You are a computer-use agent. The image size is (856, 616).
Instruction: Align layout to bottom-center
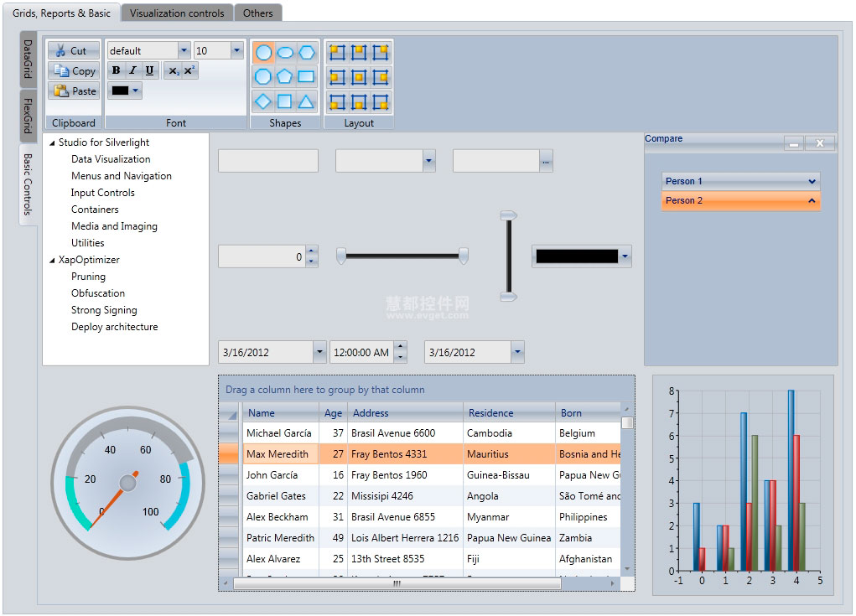[359, 101]
